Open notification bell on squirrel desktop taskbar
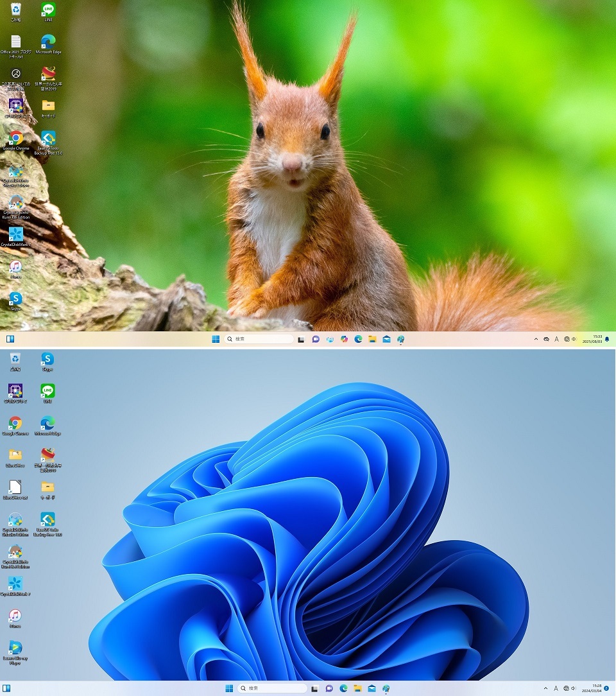Viewport: 616px width, 696px height. [x=607, y=339]
